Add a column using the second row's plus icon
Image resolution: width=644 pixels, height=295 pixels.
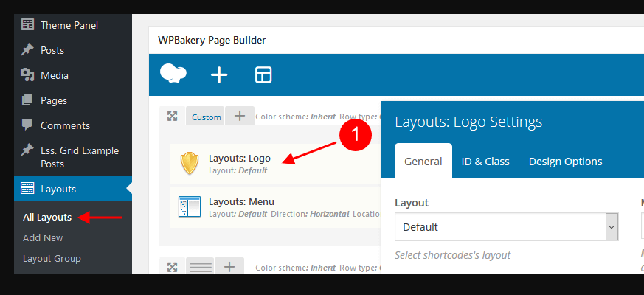click(x=229, y=267)
